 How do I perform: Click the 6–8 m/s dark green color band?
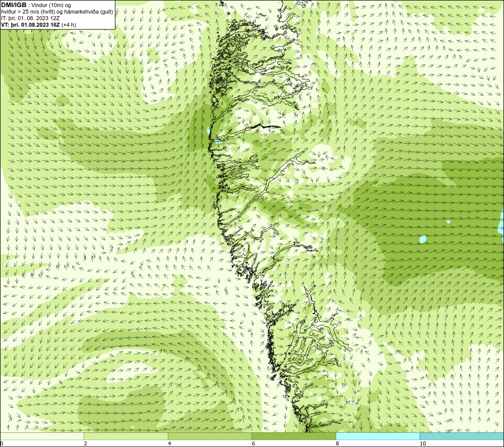pyautogui.click(x=294, y=436)
